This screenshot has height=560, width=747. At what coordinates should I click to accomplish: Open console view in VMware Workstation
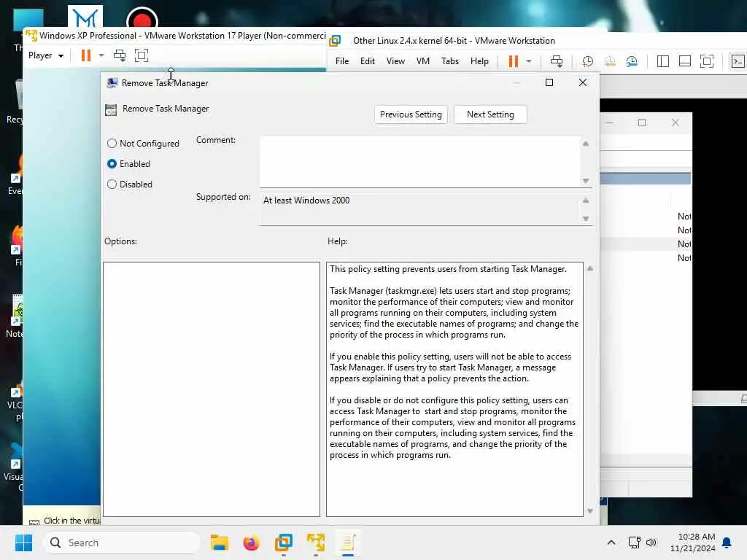tap(738, 61)
